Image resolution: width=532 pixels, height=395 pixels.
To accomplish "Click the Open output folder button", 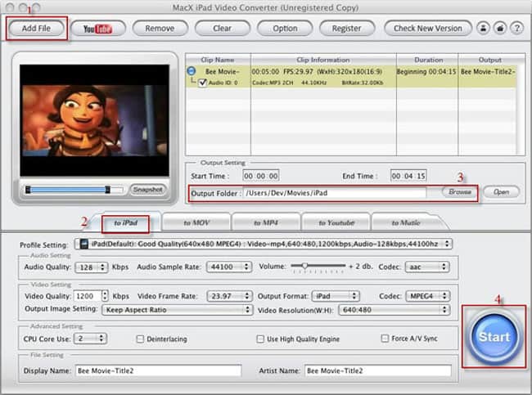I will pos(501,192).
